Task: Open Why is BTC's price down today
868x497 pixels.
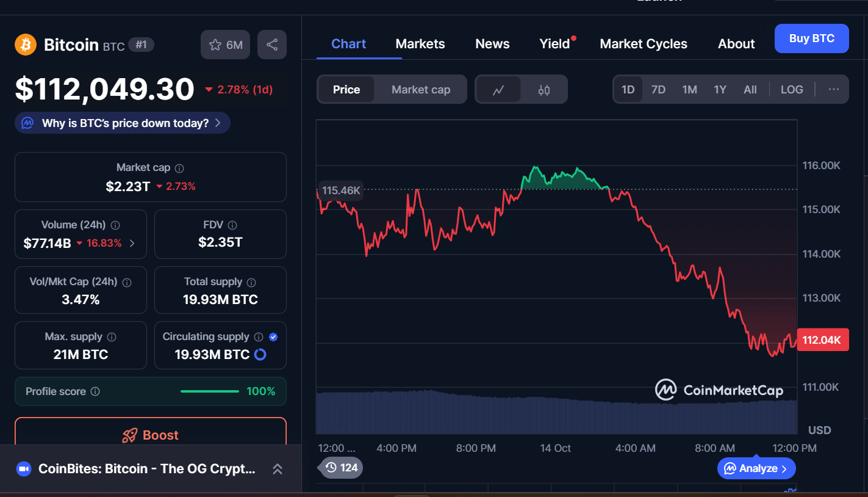Action: [123, 123]
